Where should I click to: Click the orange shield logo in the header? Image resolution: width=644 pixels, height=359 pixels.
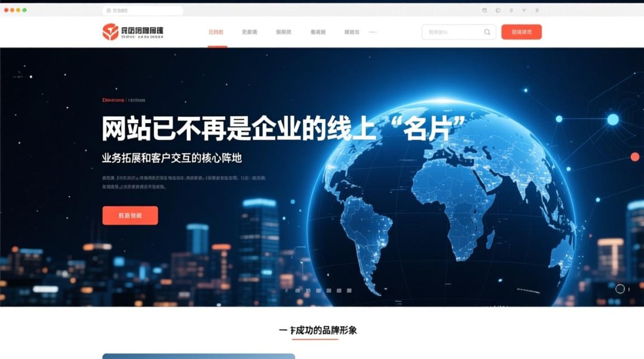click(x=110, y=32)
